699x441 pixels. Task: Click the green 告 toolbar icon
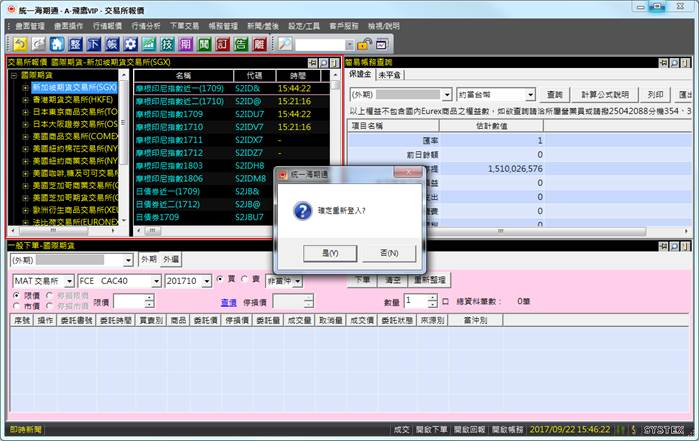(241, 44)
